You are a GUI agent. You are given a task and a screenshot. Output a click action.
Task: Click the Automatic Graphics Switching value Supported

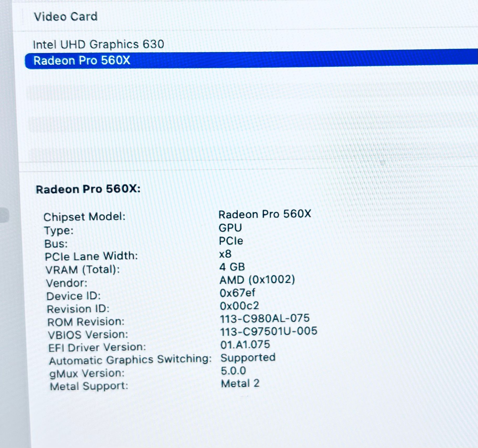tap(248, 358)
